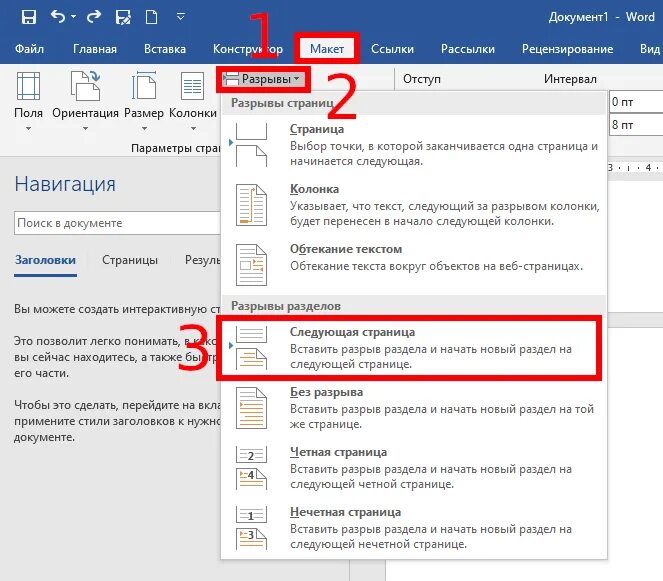Click the Интервал group label

[570, 79]
